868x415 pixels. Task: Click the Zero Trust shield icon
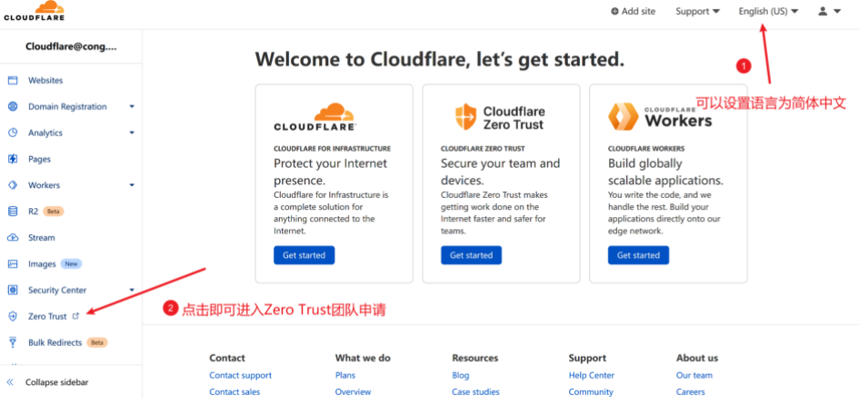click(x=13, y=317)
